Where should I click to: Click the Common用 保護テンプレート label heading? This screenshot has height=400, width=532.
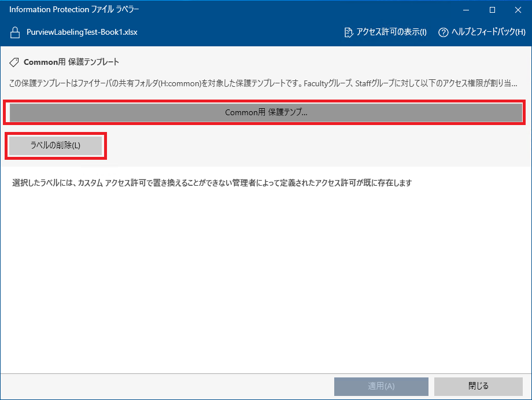click(71, 62)
